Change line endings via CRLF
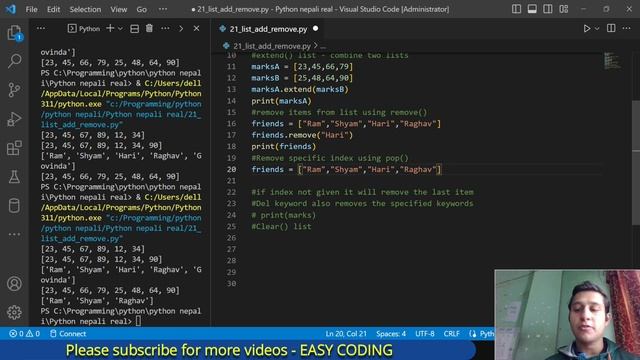 tap(451, 333)
